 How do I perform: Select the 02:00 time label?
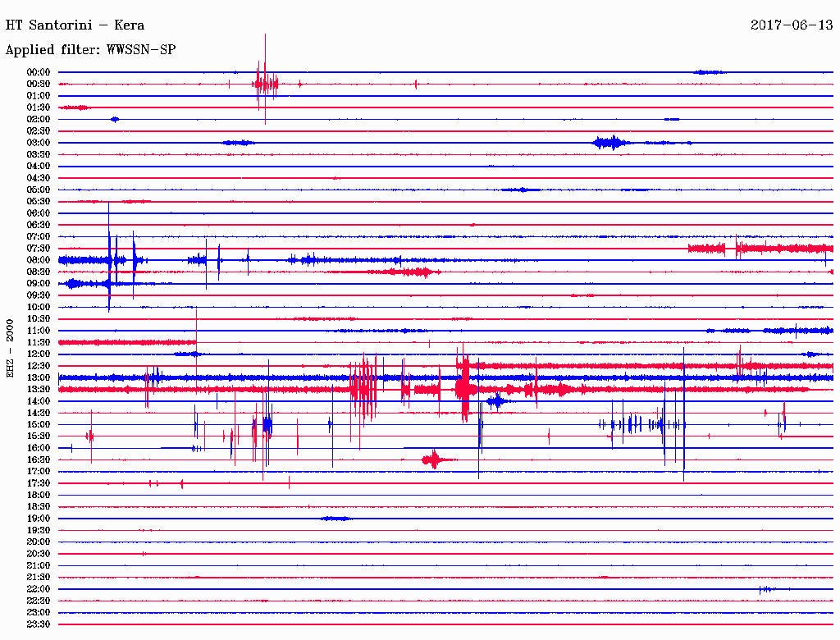coord(39,120)
